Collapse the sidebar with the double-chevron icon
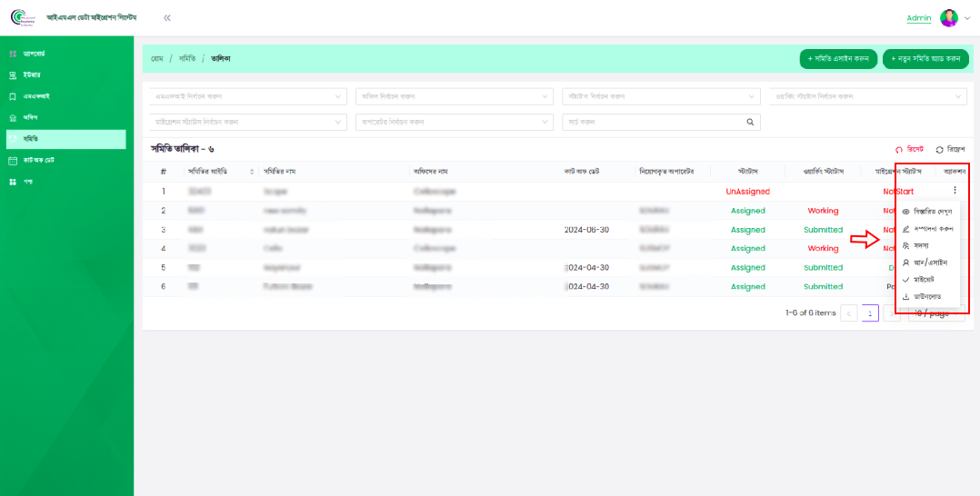 [167, 18]
